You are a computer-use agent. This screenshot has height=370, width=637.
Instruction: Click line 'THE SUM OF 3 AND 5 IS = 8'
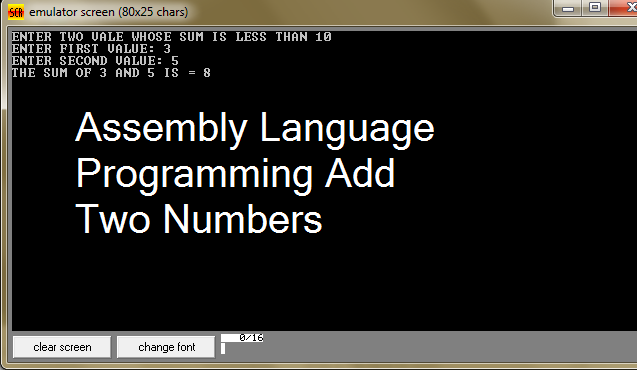tap(111, 73)
